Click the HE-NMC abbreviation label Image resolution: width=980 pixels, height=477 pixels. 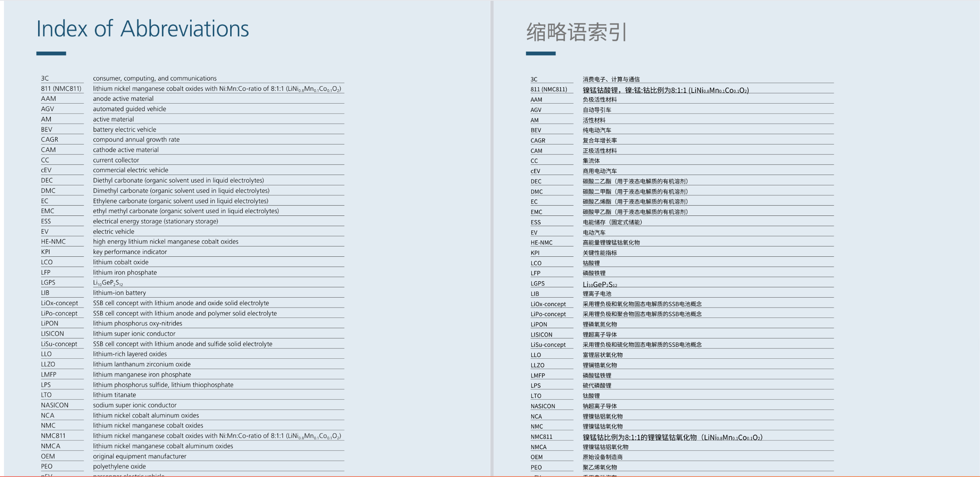coord(52,241)
